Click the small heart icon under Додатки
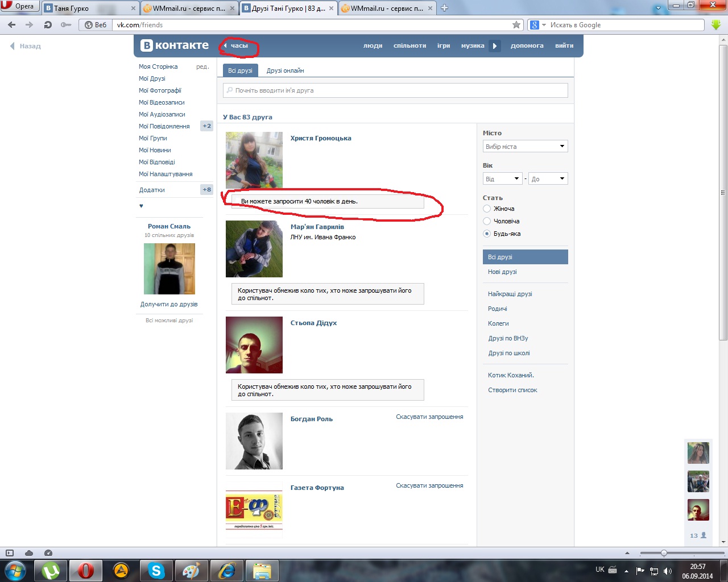The height and width of the screenshot is (582, 728). click(x=141, y=206)
